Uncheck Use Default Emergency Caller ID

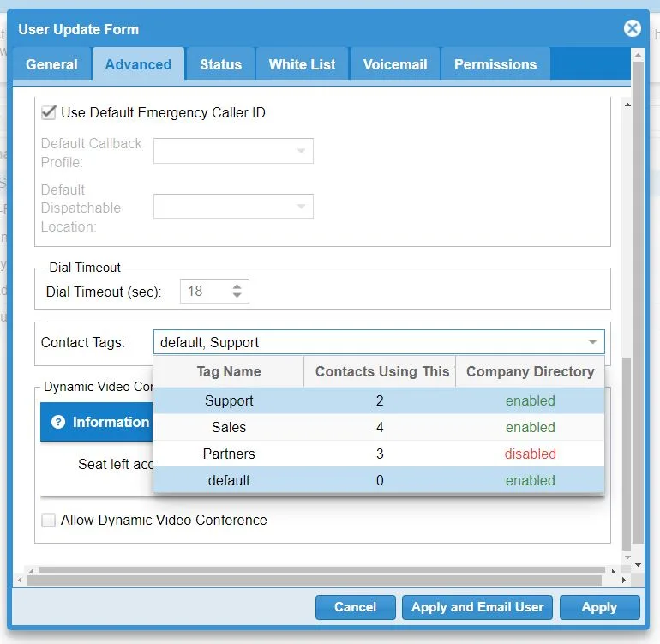pyautogui.click(x=48, y=112)
